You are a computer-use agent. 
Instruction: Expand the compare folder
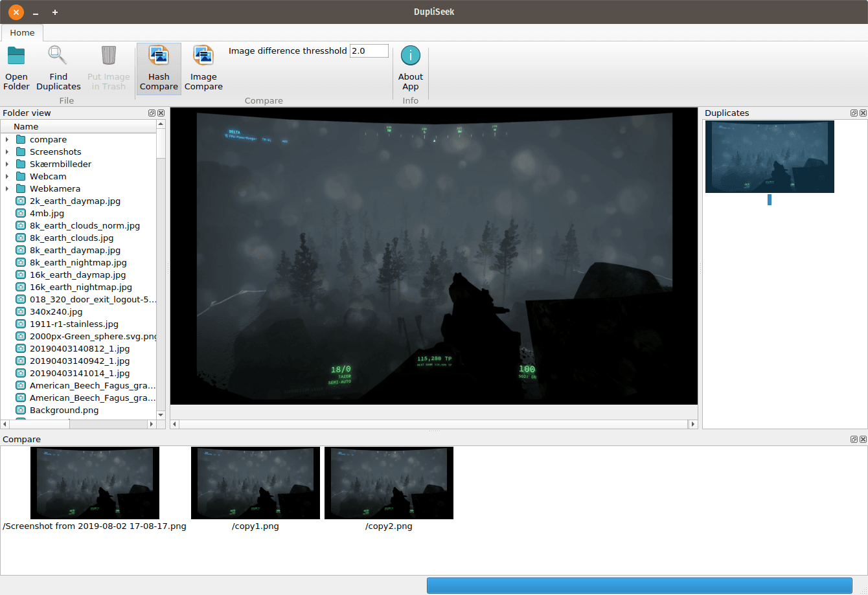click(x=7, y=139)
